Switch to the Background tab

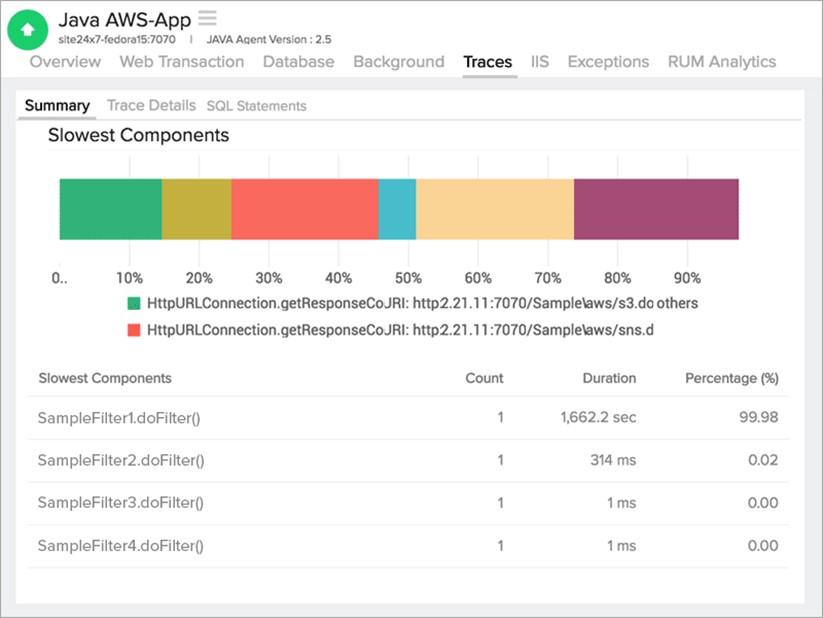click(x=398, y=62)
